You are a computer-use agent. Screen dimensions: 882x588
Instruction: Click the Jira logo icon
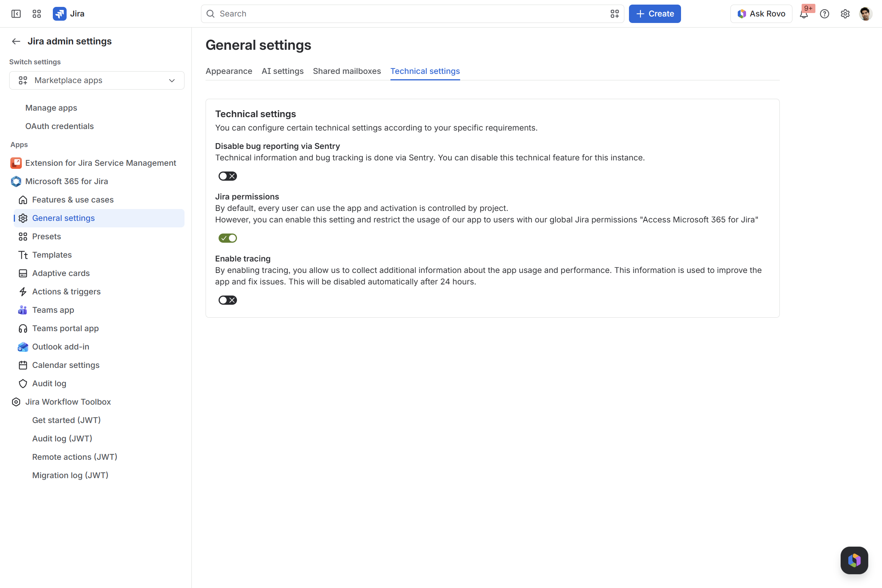[x=60, y=14]
